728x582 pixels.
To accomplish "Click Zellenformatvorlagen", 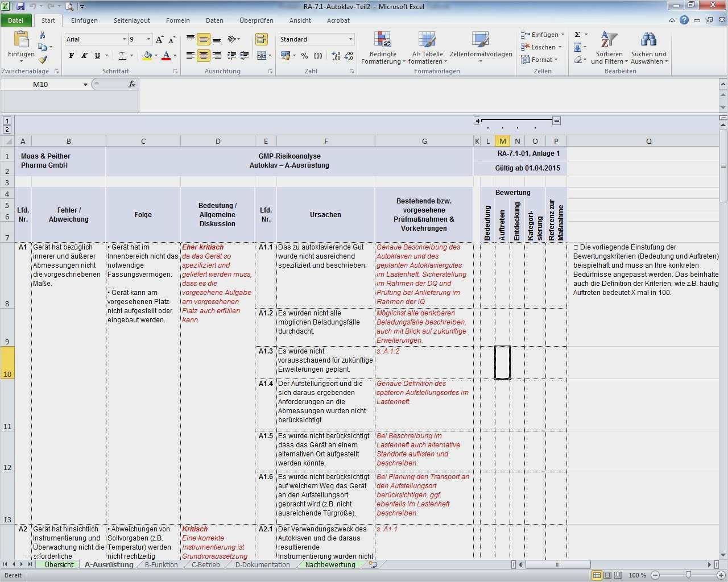I will pyautogui.click(x=480, y=48).
